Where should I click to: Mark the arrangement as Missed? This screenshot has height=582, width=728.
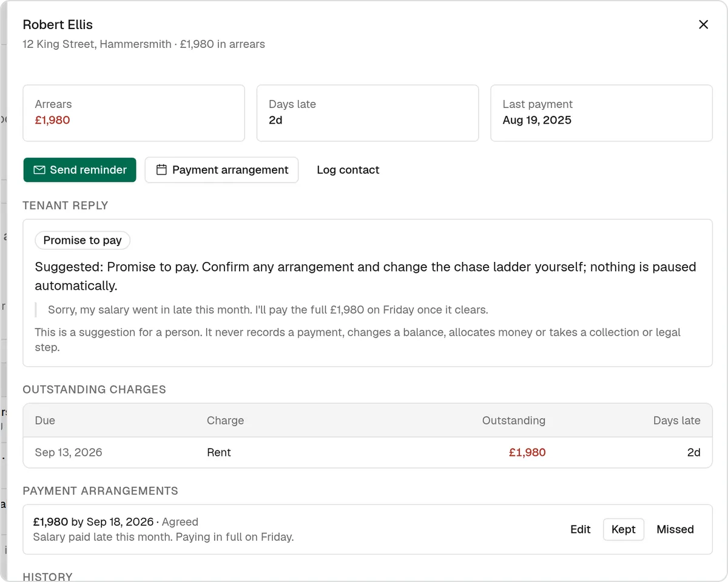(x=675, y=529)
